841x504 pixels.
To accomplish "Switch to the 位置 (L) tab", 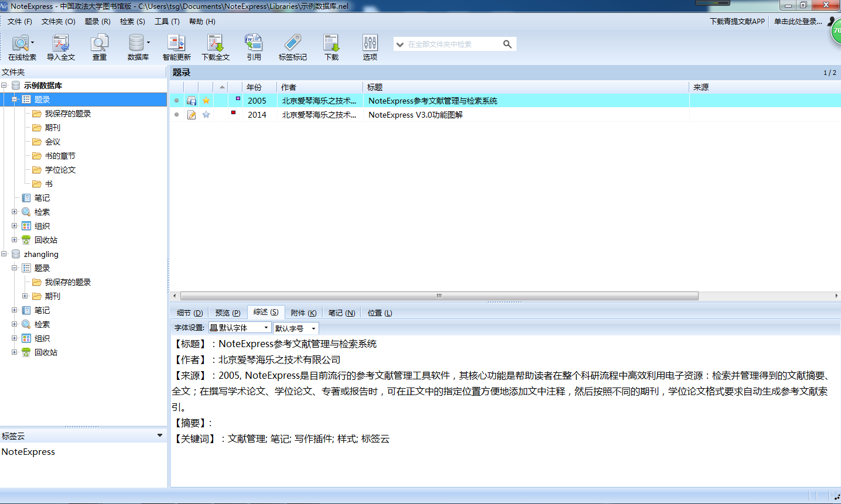I will [380, 313].
